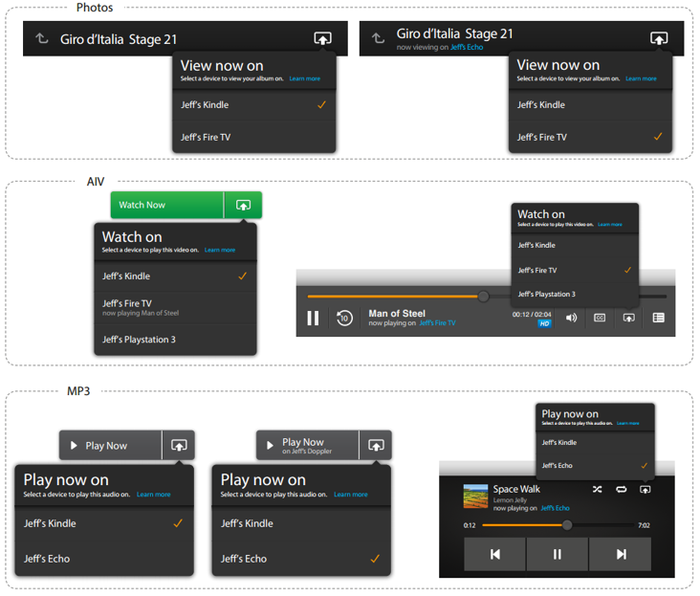Screen dimensions: 700x596
Task: Enable shuffle in the Space Walk player
Action: click(597, 489)
